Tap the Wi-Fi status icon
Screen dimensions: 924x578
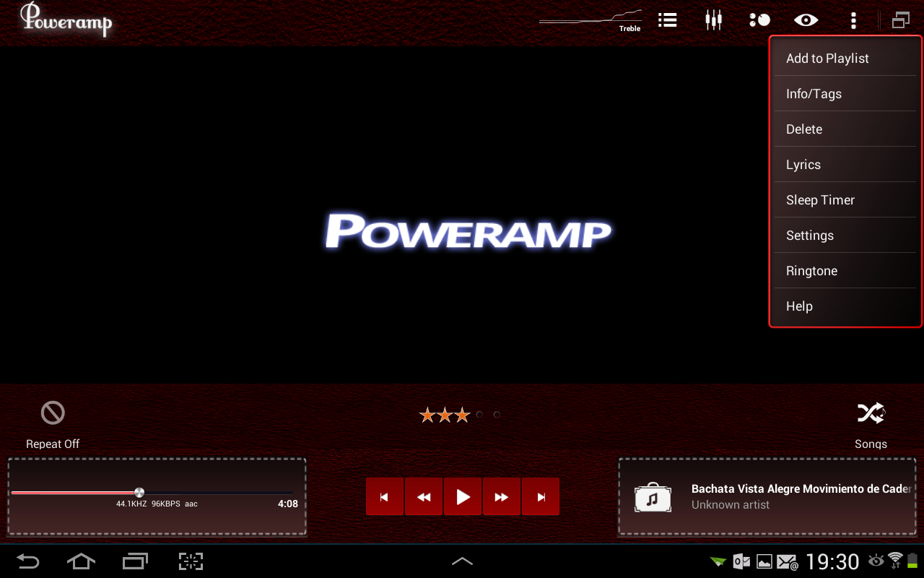coord(896,559)
